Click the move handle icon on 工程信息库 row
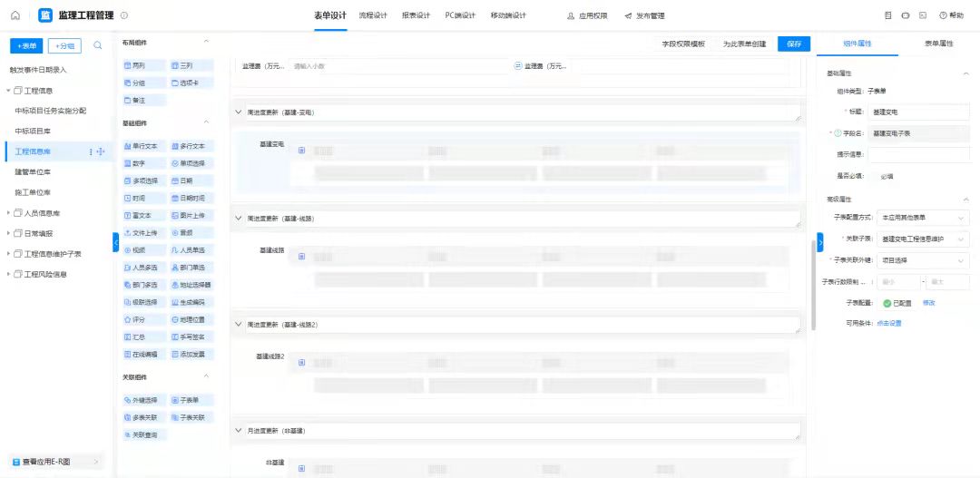This screenshot has width=980, height=478. coord(102,151)
